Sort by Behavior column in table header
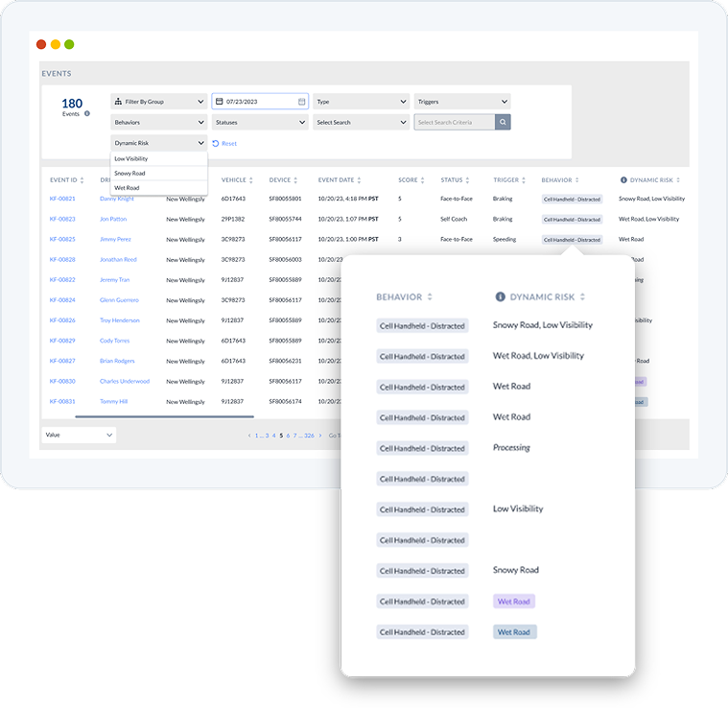This screenshot has height=709, width=728. click(x=577, y=180)
